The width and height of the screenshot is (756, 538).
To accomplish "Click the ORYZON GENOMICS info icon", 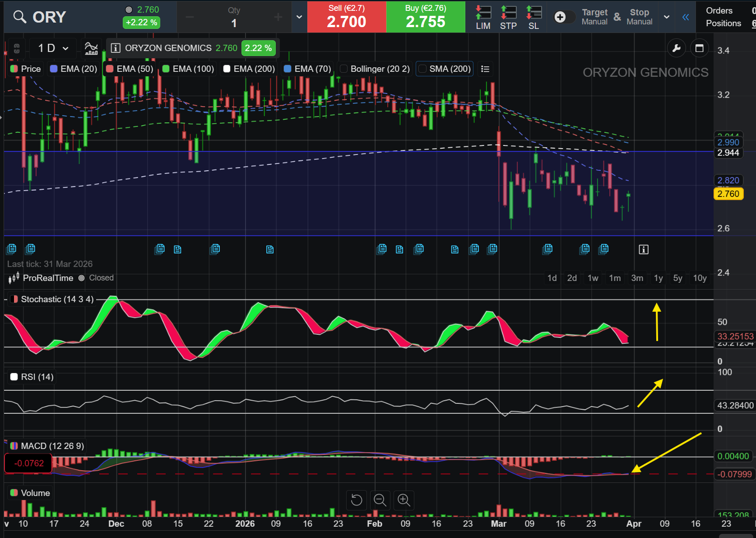I will pyautogui.click(x=116, y=47).
